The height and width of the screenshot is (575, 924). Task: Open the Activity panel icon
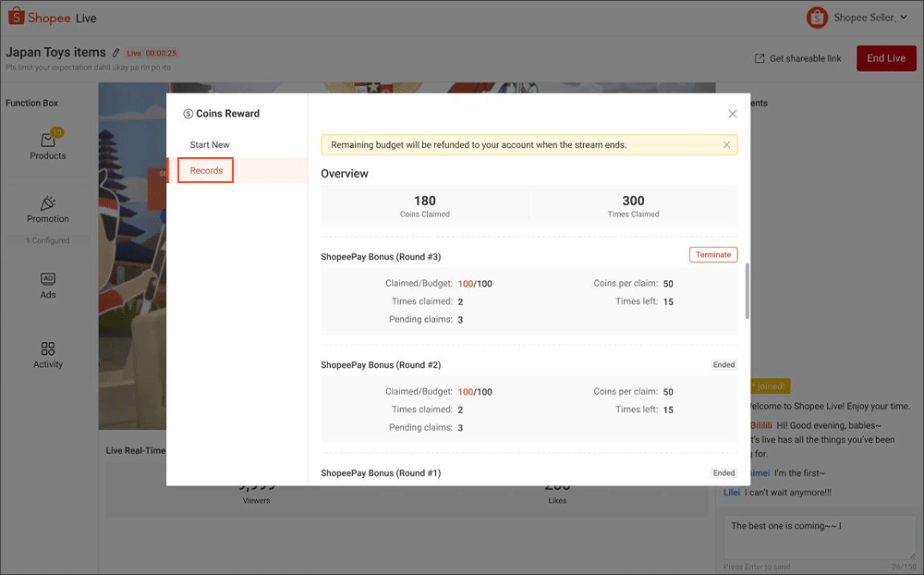[47, 349]
